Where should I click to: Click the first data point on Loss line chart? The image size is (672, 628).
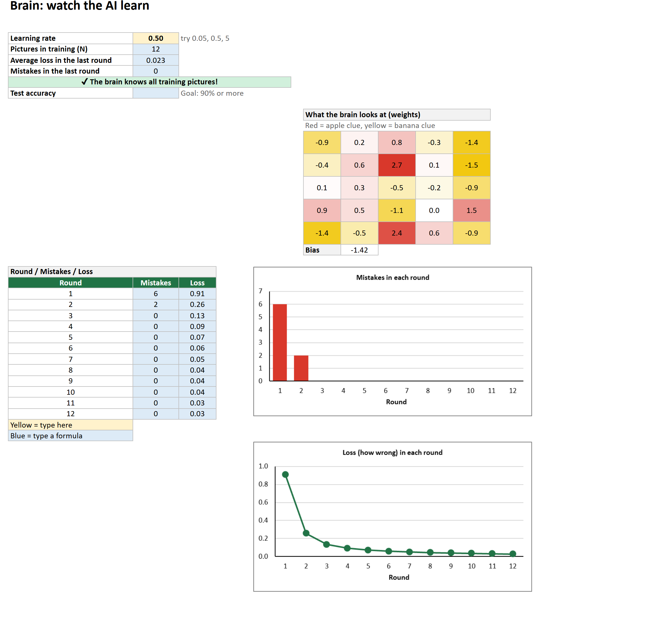(285, 475)
